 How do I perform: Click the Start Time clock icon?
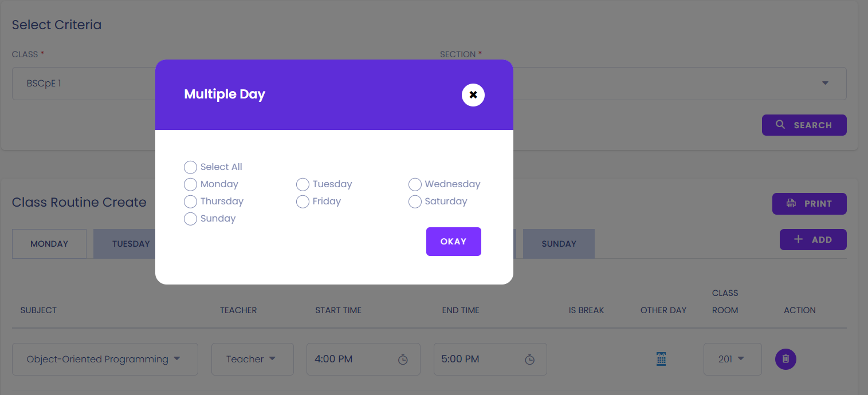click(x=403, y=360)
